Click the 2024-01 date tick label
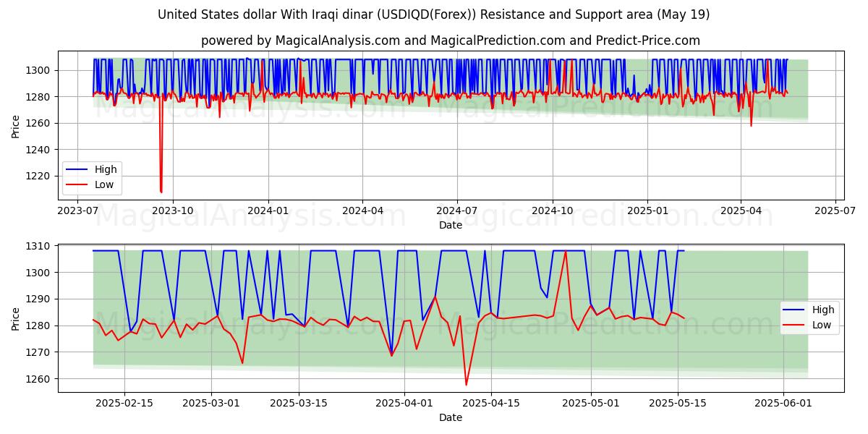This screenshot has height=434, width=868. (268, 211)
